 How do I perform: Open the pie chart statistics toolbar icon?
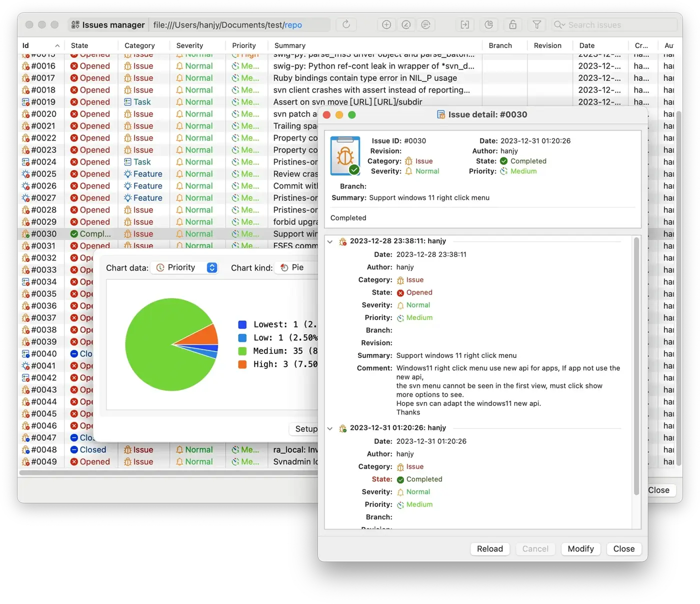click(488, 24)
